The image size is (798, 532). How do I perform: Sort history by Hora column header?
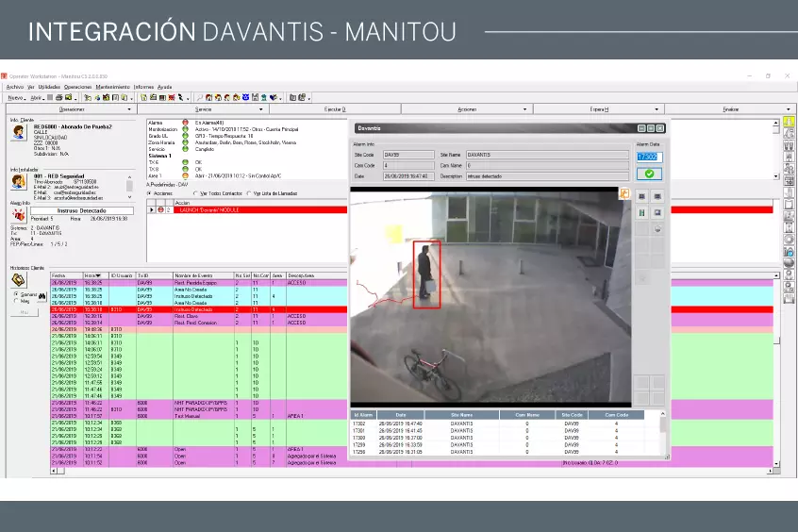click(x=95, y=275)
